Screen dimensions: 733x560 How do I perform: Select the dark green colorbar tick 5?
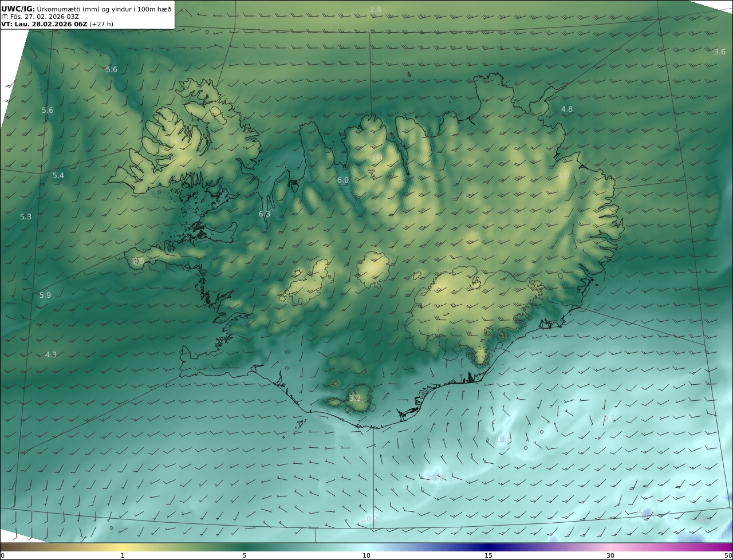point(245,547)
